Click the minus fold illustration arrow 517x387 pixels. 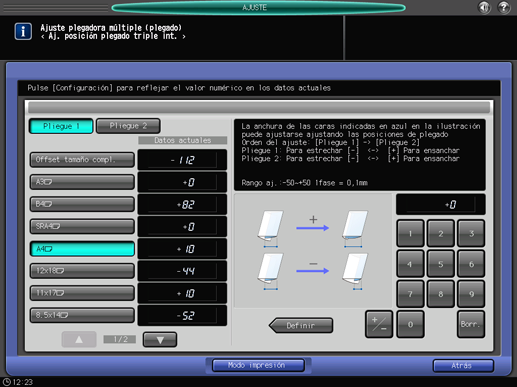click(312, 271)
